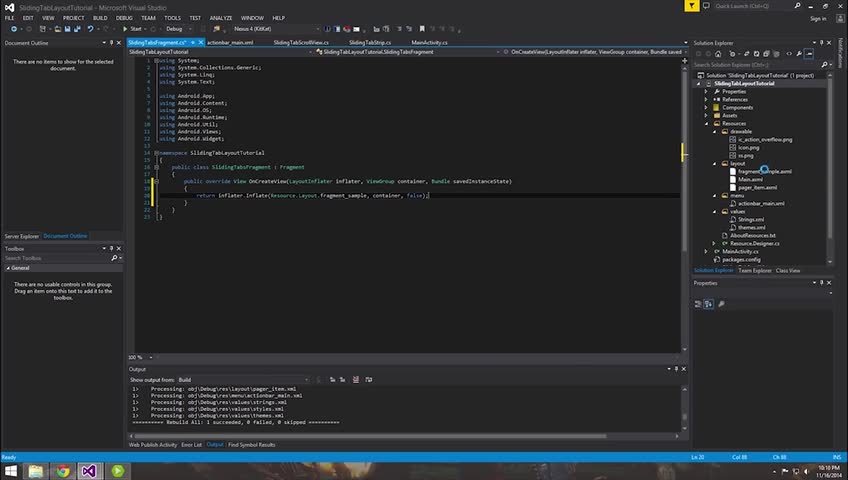Open the Show output from Build dropdown
The image size is (848, 480).
pyautogui.click(x=243, y=379)
